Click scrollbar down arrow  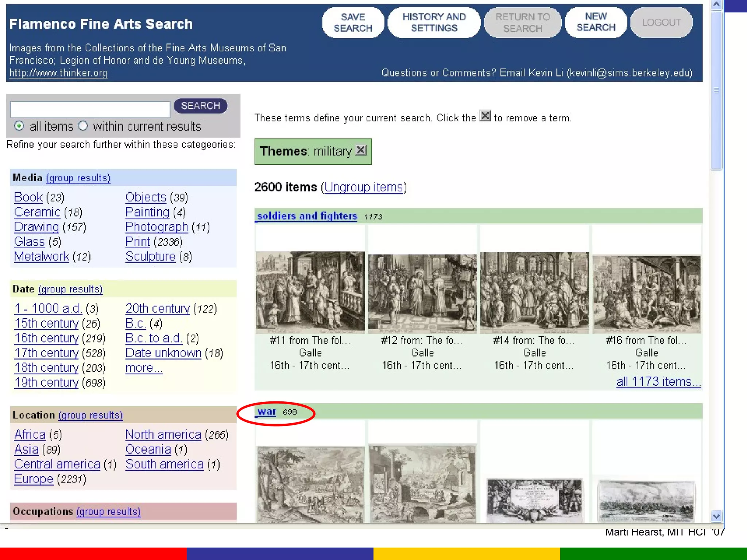point(716,516)
